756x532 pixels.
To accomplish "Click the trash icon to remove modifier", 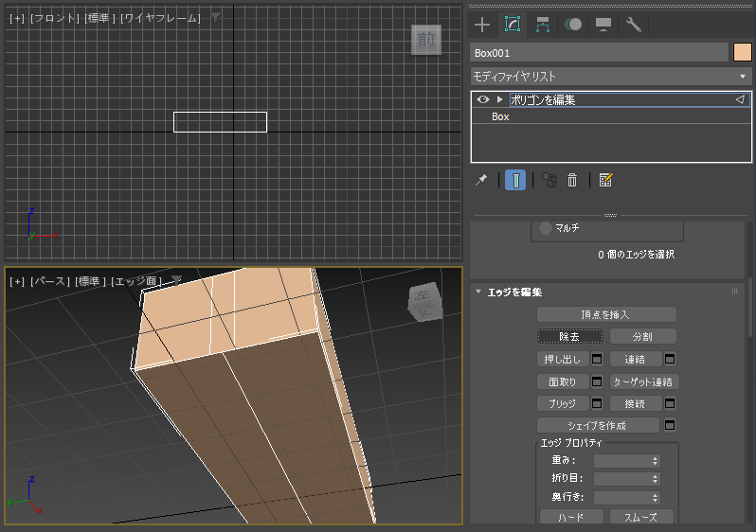I will click(x=572, y=180).
